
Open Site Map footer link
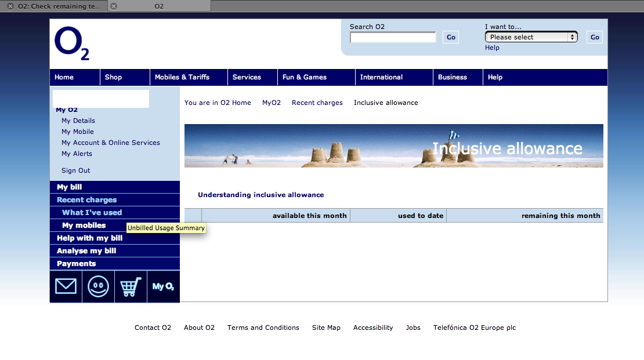[326, 328]
